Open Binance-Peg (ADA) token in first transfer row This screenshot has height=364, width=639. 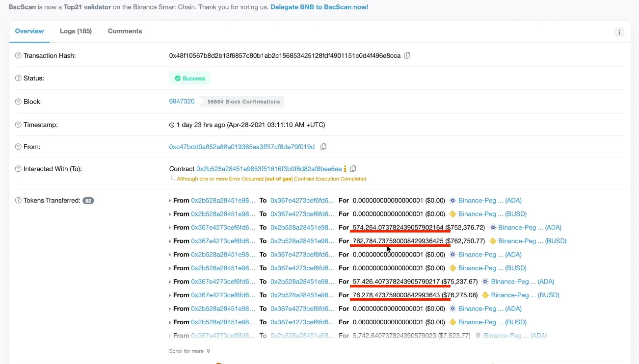490,200
